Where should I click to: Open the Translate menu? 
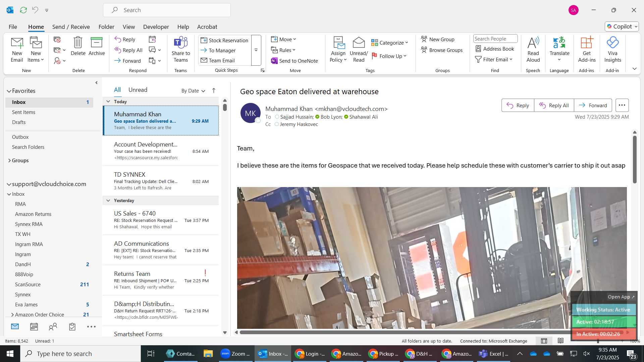click(x=559, y=50)
